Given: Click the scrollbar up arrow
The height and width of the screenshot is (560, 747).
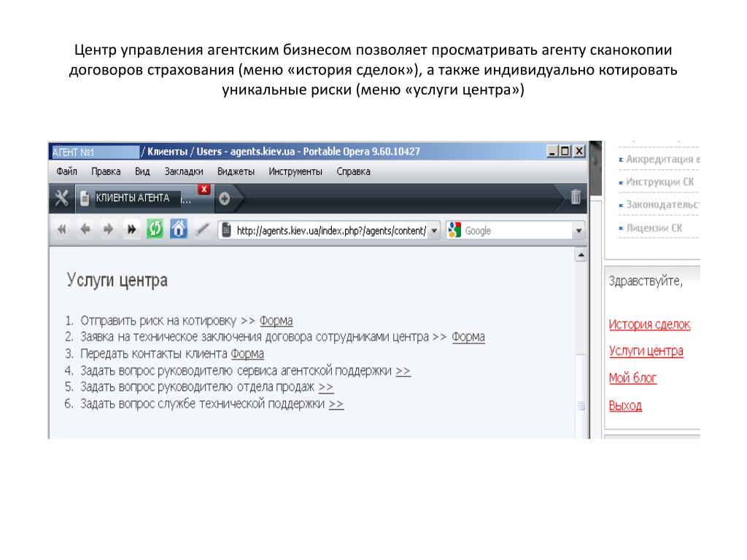Looking at the screenshot, I should pyautogui.click(x=581, y=255).
